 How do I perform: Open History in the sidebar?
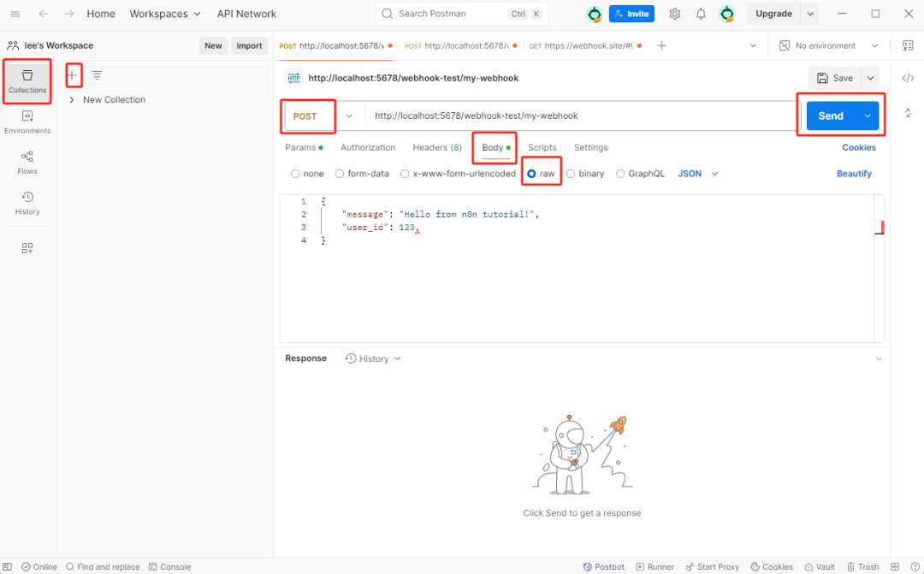coord(27,204)
